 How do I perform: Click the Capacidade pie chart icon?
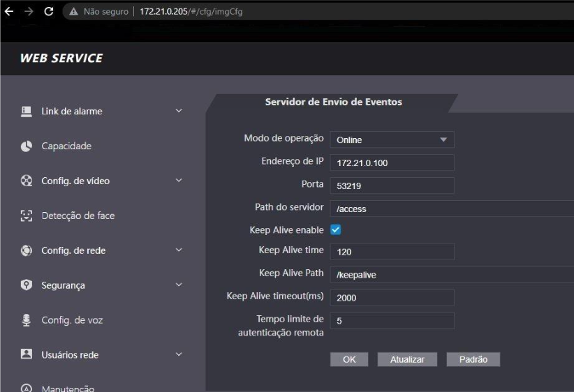pyautogui.click(x=27, y=146)
